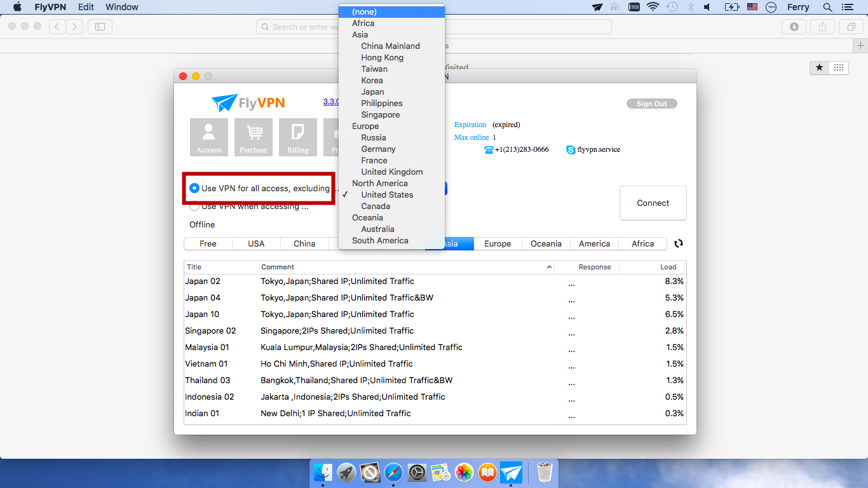
Task: Click the FlyVPN paper plane menu bar icon
Action: click(597, 7)
